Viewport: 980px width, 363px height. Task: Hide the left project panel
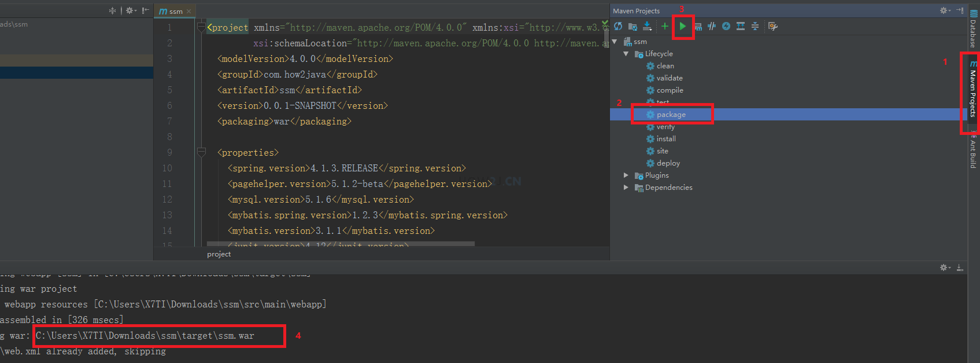click(x=145, y=10)
